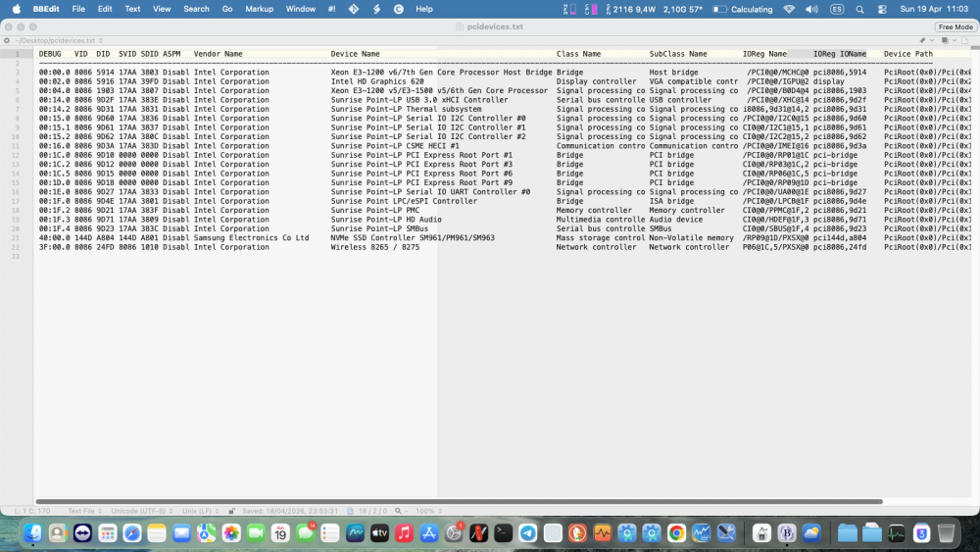Click the gear icon beside file path
Screen dimensions: 980x552
coord(7,40)
